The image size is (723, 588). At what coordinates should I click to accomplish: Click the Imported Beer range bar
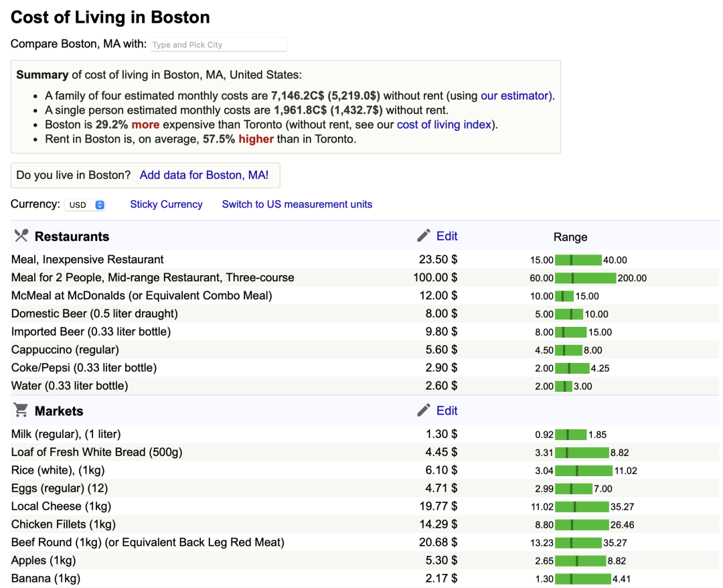click(x=571, y=332)
